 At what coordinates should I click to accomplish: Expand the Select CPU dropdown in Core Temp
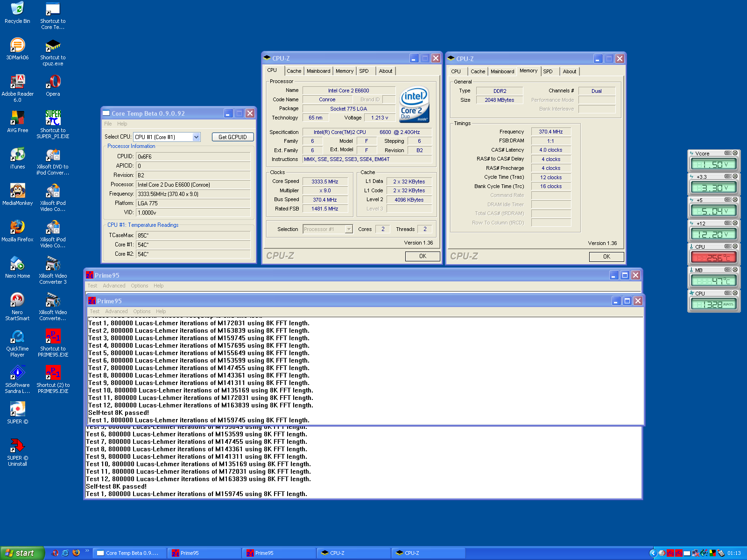click(197, 137)
